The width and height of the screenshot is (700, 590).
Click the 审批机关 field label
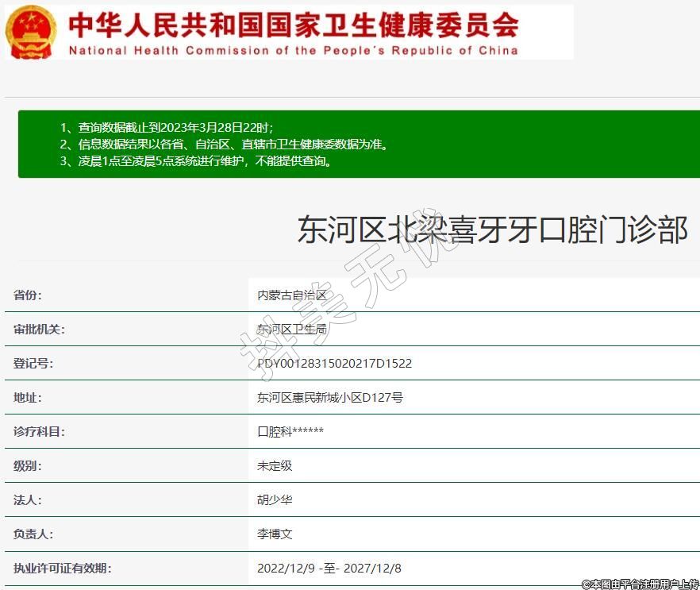point(39,330)
